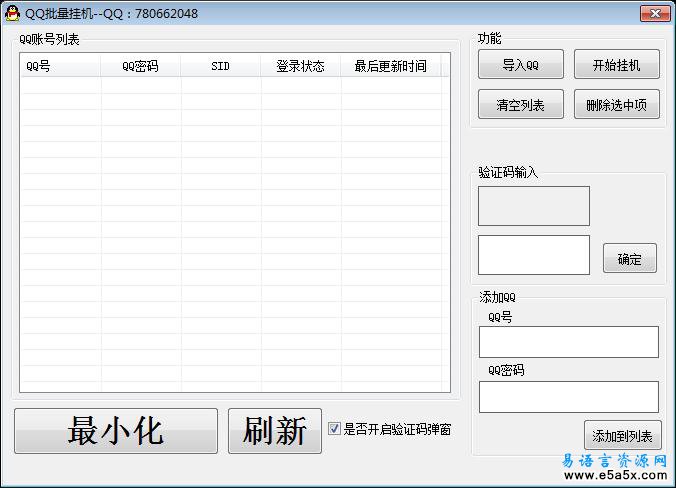Confirm captcha with 确定 button
Screen dimensions: 676x488
[x=629, y=258]
